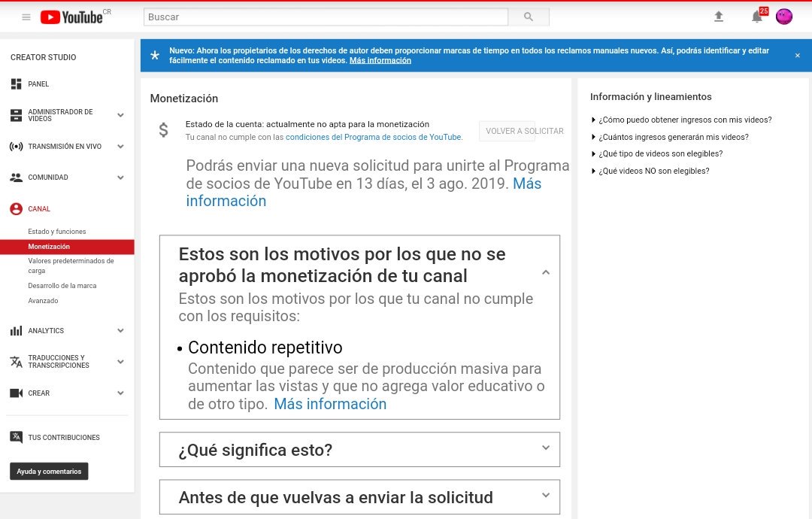This screenshot has height=519, width=812.
Task: Click the 'Contenido repetitivo' reason text
Action: (x=265, y=348)
